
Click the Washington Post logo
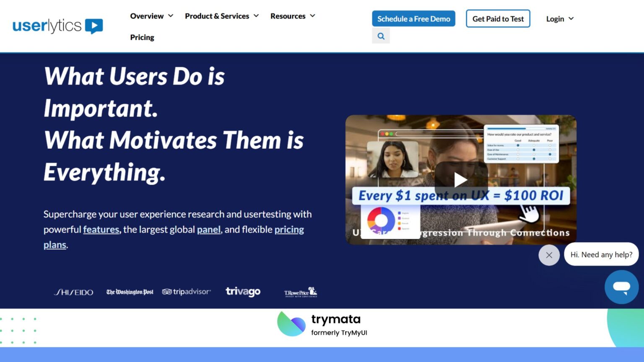(130, 292)
